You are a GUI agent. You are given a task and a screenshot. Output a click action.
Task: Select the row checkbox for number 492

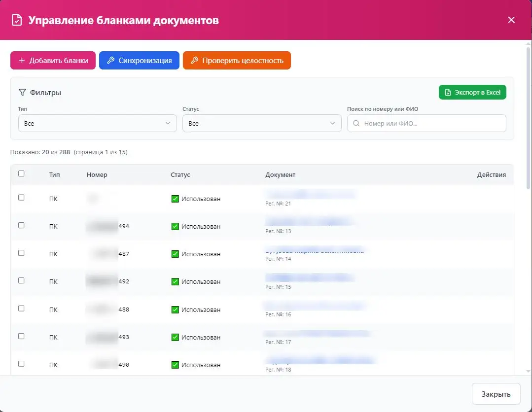(21, 280)
